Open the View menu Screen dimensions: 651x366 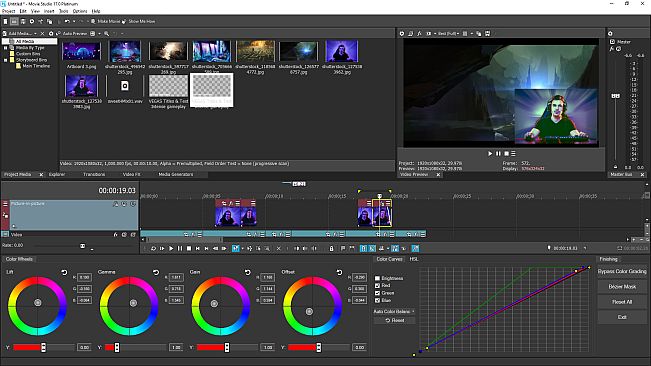point(36,11)
